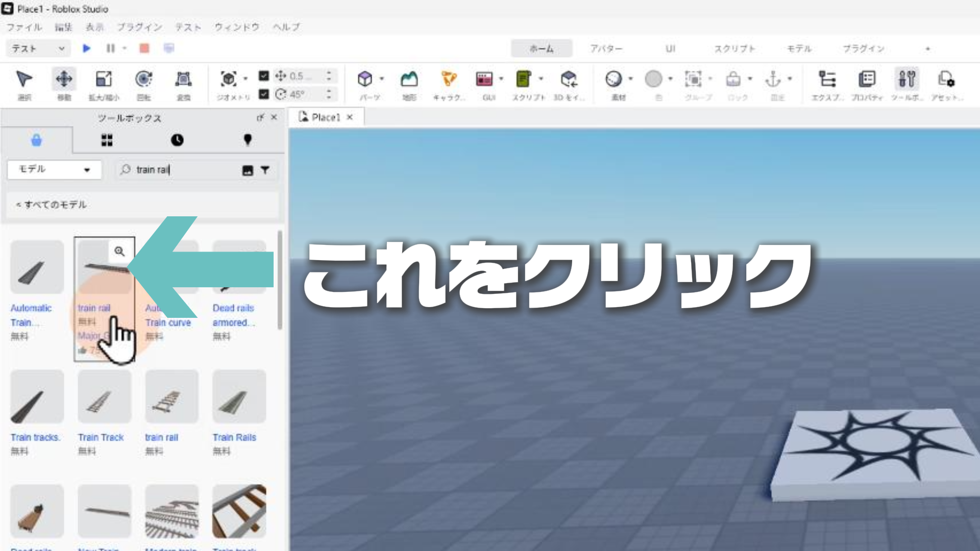
Task: Toggle the move snap 0.5 checkbox
Action: (x=263, y=76)
